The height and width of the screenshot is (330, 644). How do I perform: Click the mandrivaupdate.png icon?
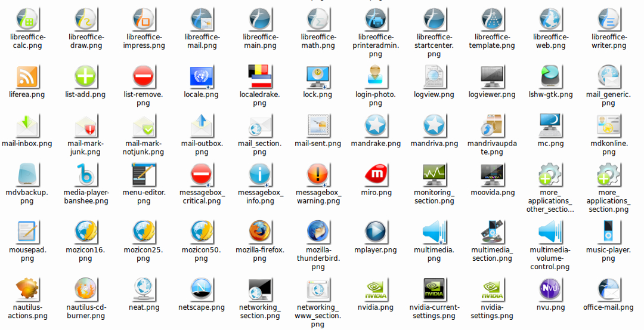(492, 125)
